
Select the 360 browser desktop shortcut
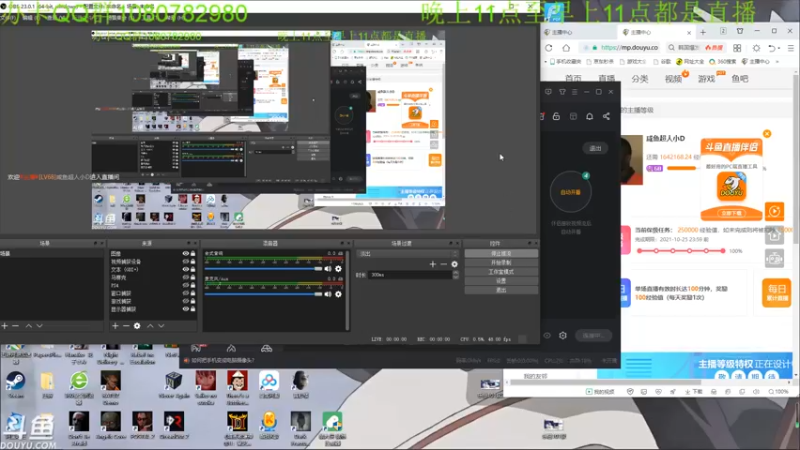point(79,388)
